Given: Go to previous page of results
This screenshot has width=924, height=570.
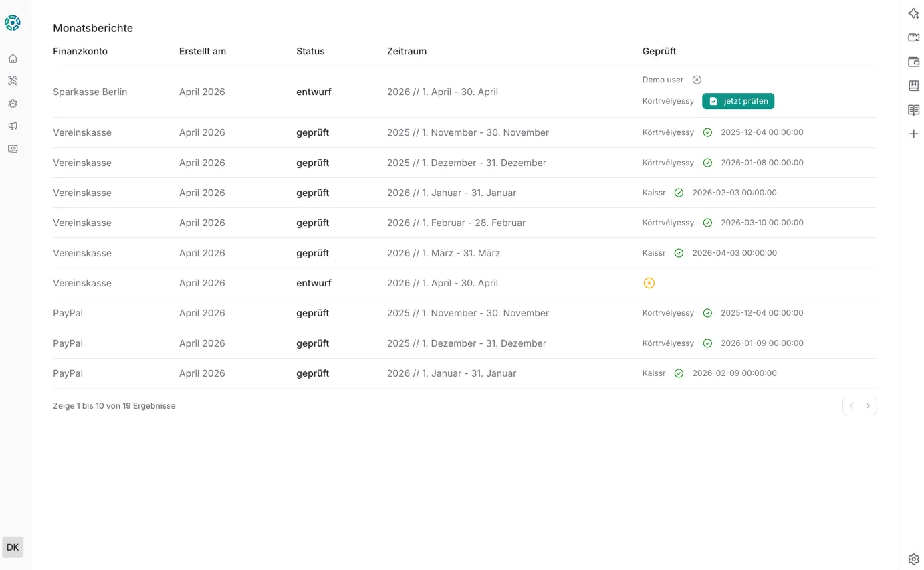Looking at the screenshot, I should (851, 406).
